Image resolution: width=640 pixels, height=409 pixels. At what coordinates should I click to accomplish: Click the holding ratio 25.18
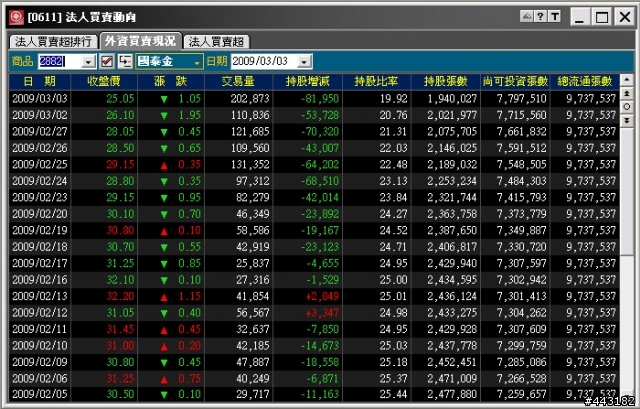[x=393, y=362]
